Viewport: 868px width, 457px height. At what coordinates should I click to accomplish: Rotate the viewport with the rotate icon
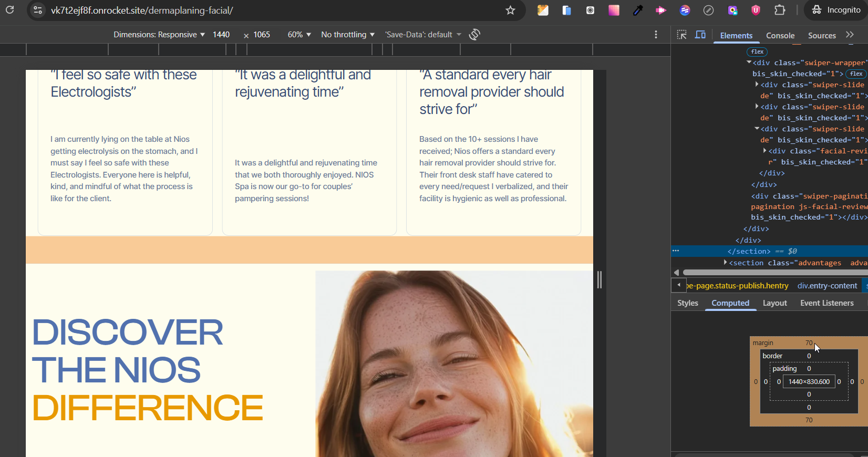point(474,35)
